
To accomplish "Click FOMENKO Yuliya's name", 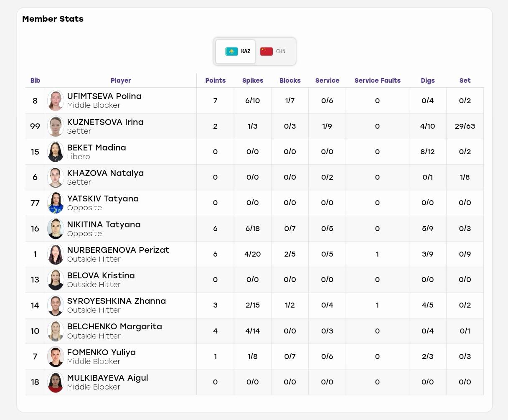I will click(102, 352).
